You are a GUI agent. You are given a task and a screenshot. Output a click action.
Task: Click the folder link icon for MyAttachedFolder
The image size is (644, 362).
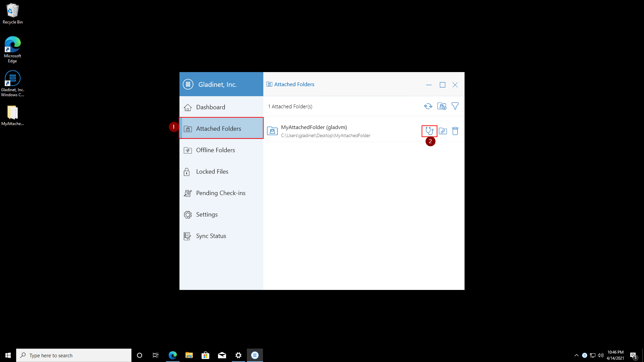[443, 131]
